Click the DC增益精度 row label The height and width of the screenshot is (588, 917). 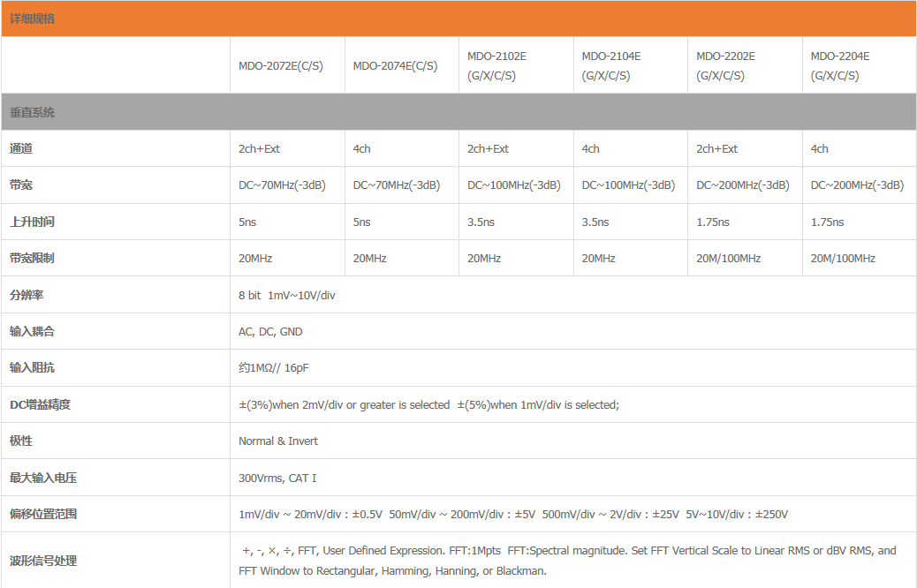[40, 405]
